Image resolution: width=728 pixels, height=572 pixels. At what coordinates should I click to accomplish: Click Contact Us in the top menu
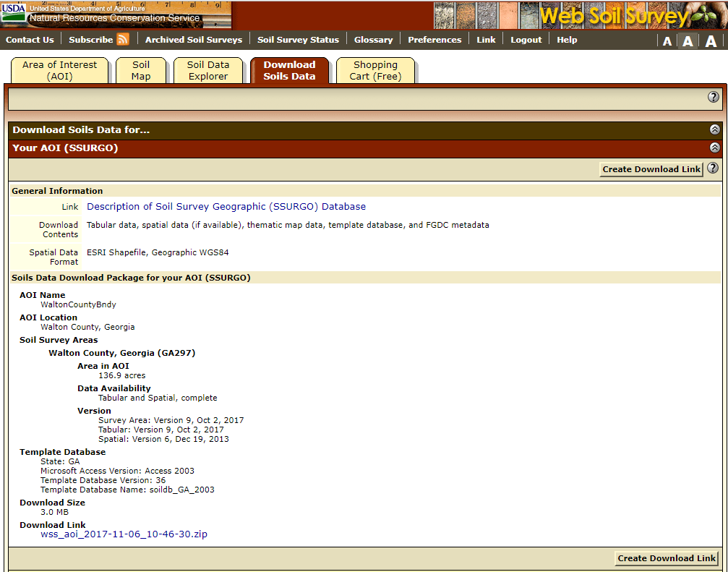coord(30,40)
